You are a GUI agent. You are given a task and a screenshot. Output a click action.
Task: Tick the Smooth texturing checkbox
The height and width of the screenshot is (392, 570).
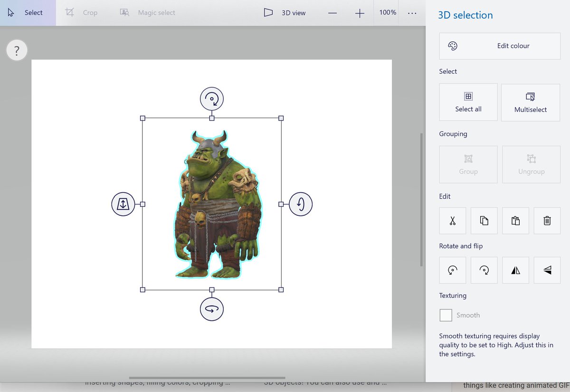(x=446, y=315)
